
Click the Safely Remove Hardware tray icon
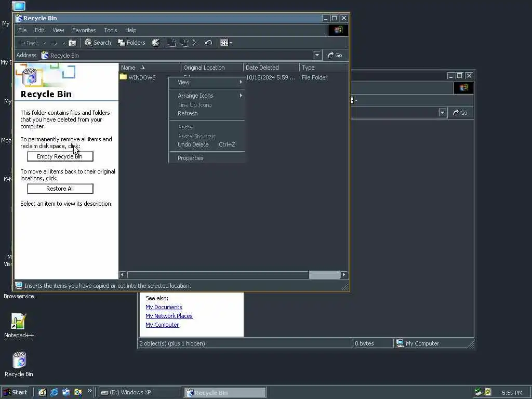[x=478, y=392]
